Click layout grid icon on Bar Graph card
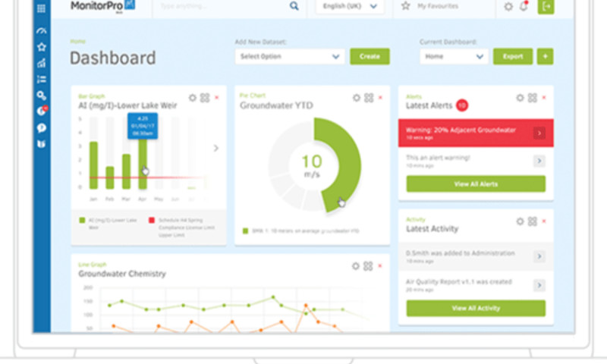The image size is (607, 364). 205,98
